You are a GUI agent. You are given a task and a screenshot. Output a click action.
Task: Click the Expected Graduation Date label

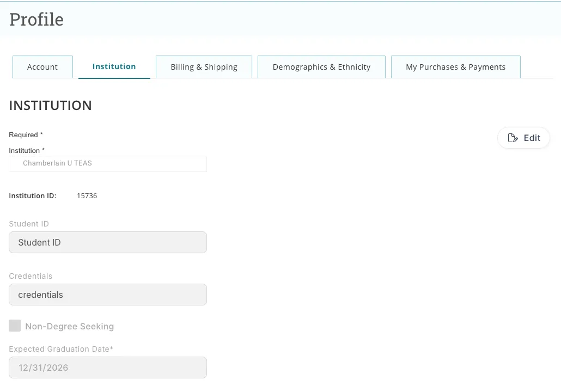click(61, 349)
